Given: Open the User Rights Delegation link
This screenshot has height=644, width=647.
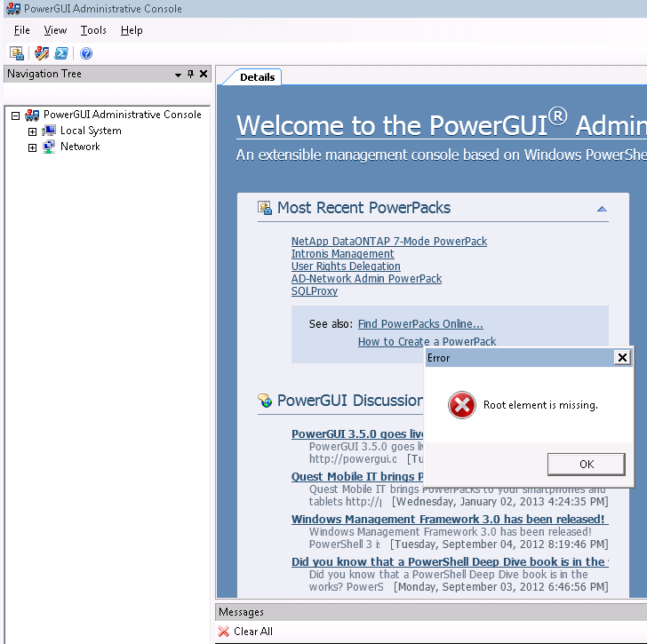Looking at the screenshot, I should (x=346, y=266).
